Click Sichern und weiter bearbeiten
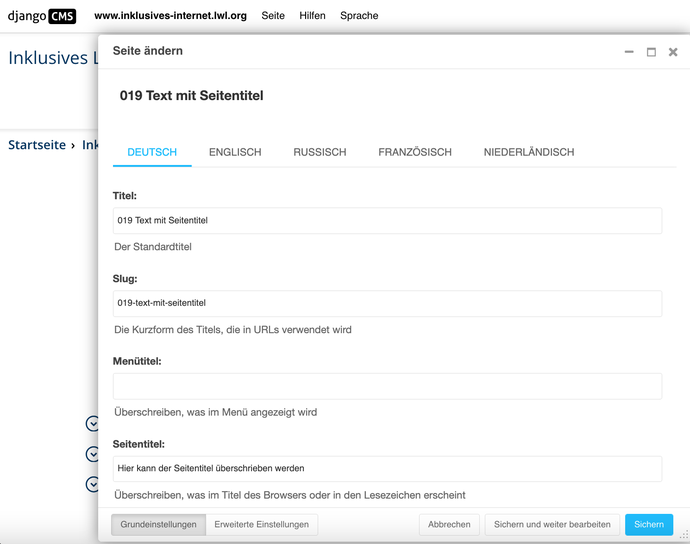 click(x=552, y=525)
